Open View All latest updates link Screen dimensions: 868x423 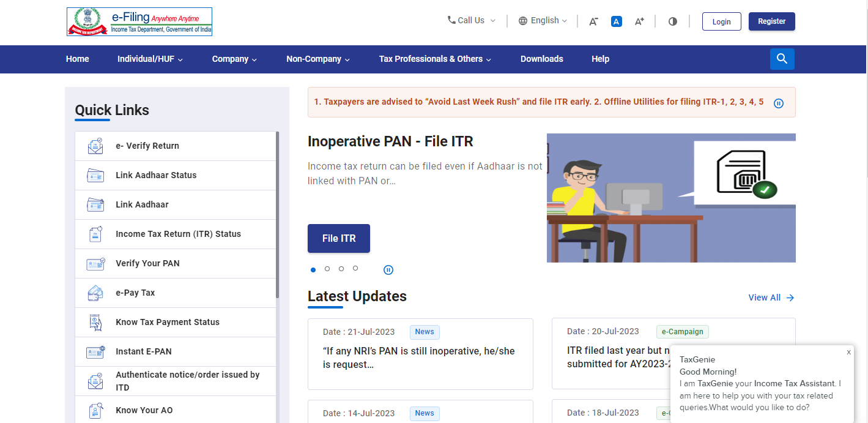coord(771,298)
